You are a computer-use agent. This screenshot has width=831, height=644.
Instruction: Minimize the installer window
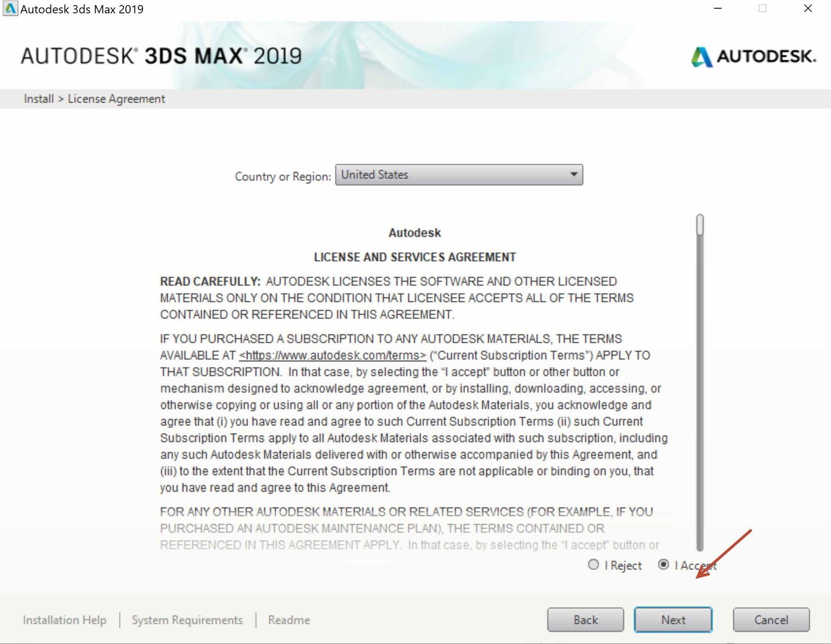click(718, 8)
